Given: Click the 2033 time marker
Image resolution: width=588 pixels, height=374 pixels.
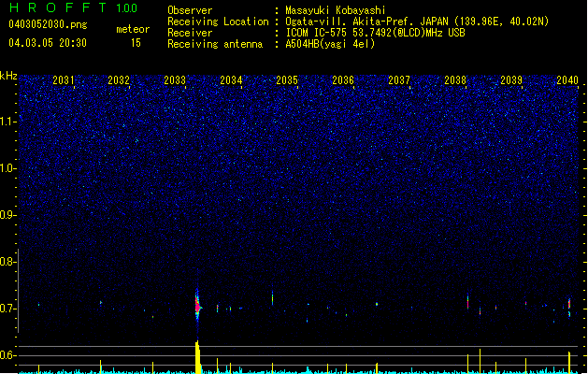Looking at the screenshot, I should [x=175, y=80].
